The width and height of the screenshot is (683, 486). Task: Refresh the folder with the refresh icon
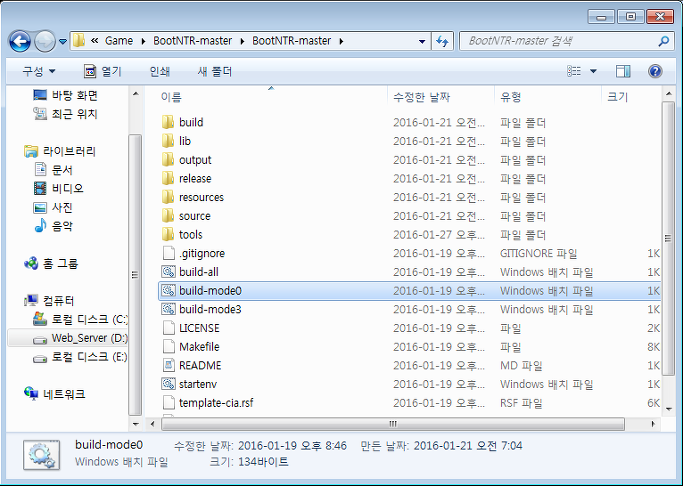click(x=442, y=41)
